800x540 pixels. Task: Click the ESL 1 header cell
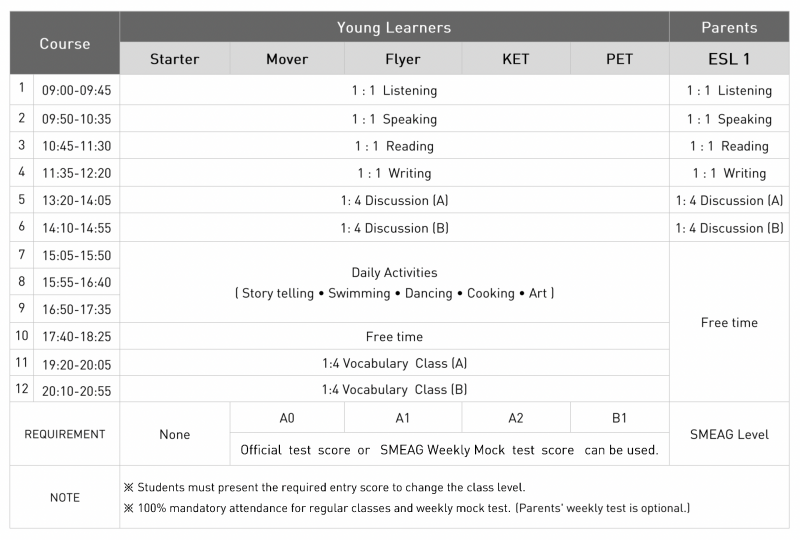(x=729, y=59)
